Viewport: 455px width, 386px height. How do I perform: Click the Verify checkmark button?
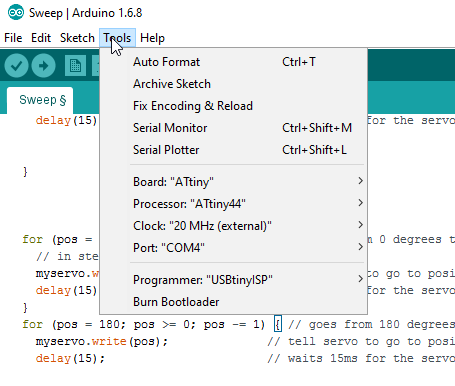pos(16,66)
